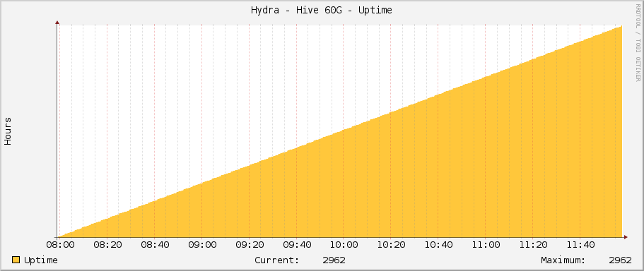
Task: Click the red arrowhead atop the y-axis
Action: (57, 23)
